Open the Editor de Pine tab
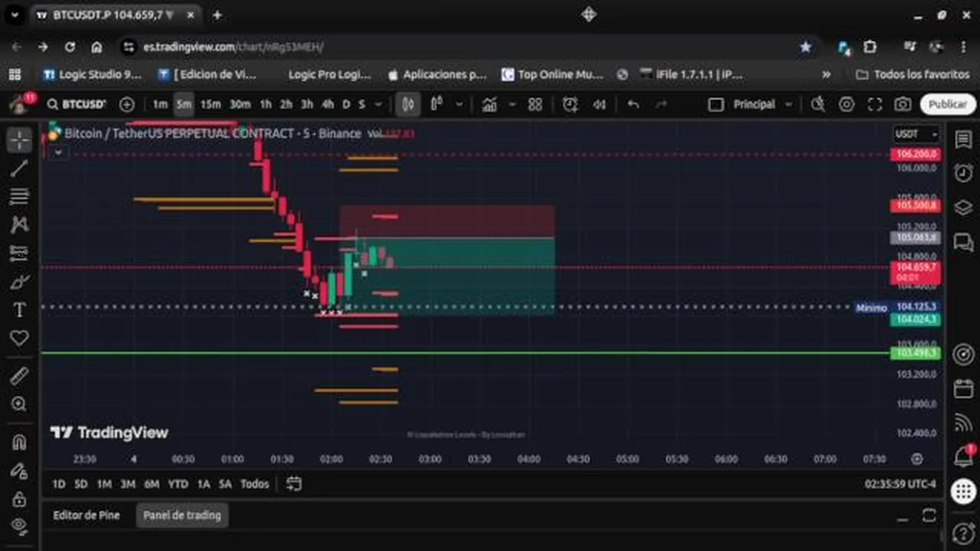Viewport: 980px width, 551px height. 87,515
